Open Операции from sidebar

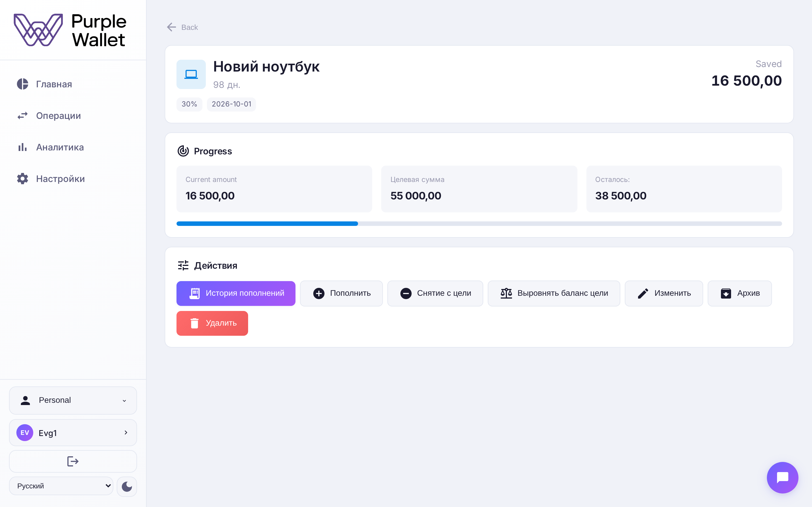point(58,116)
